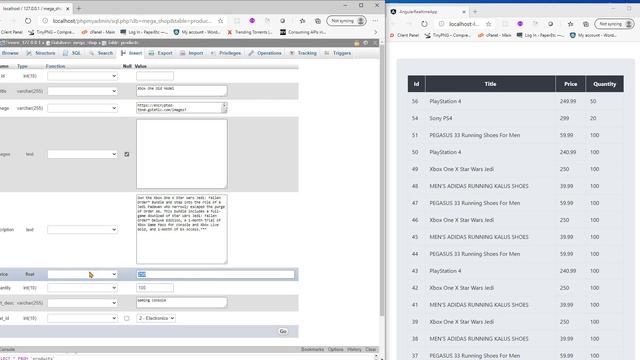Viewport: 640px width, 360px height.
Task: Click Not syncing profile in Angular app window
Action: pyautogui.click(x=614, y=24)
